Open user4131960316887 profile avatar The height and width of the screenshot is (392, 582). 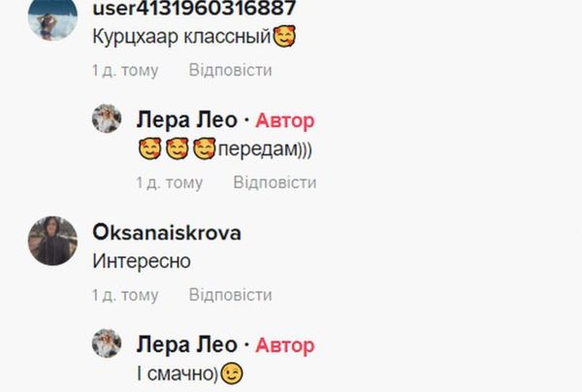[x=52, y=17]
